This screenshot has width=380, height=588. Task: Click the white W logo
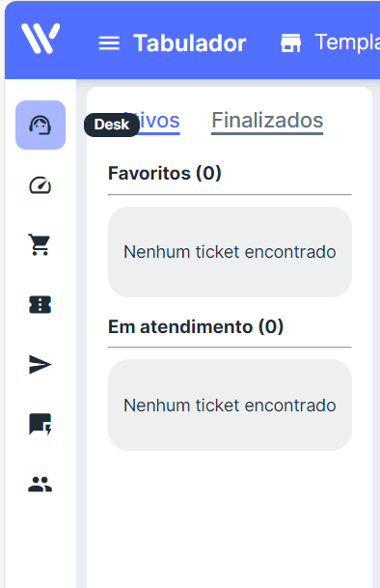point(41,39)
